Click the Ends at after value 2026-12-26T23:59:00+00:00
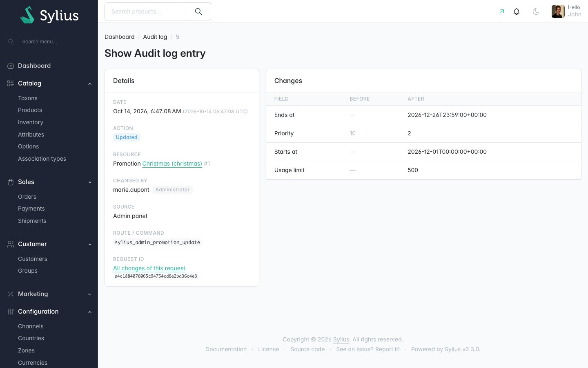The height and width of the screenshot is (368, 588). click(x=447, y=115)
